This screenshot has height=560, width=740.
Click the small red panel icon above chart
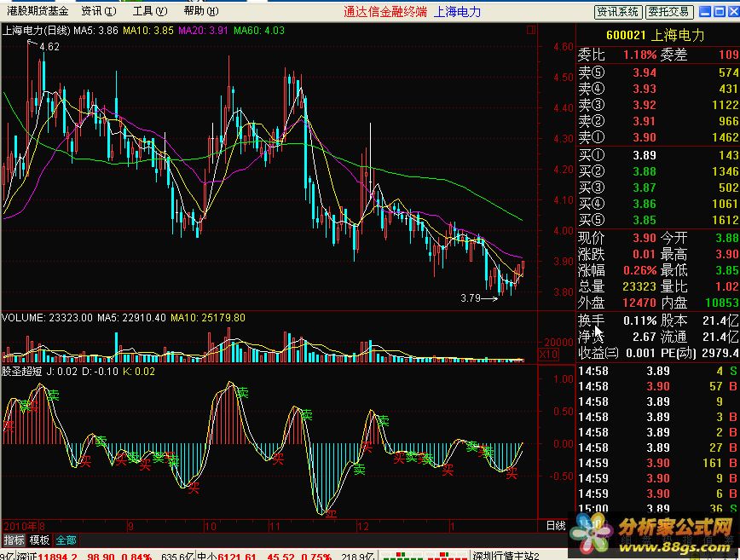(531, 30)
